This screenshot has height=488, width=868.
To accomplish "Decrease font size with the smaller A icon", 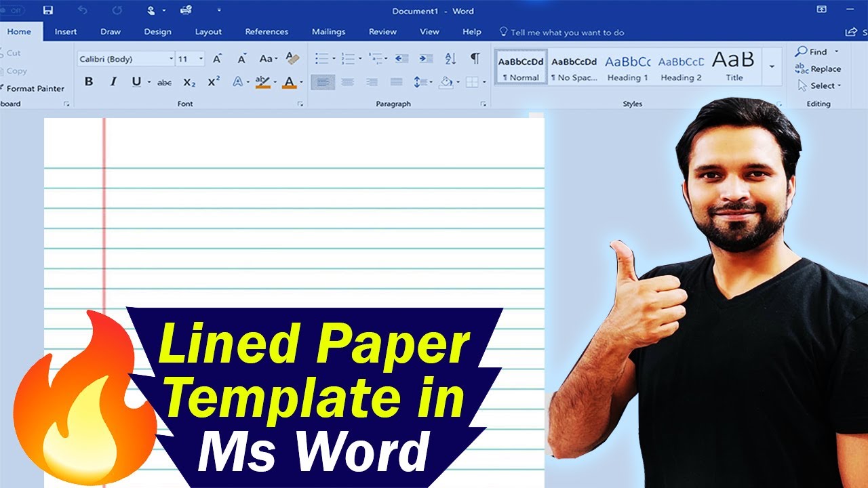I will [241, 59].
